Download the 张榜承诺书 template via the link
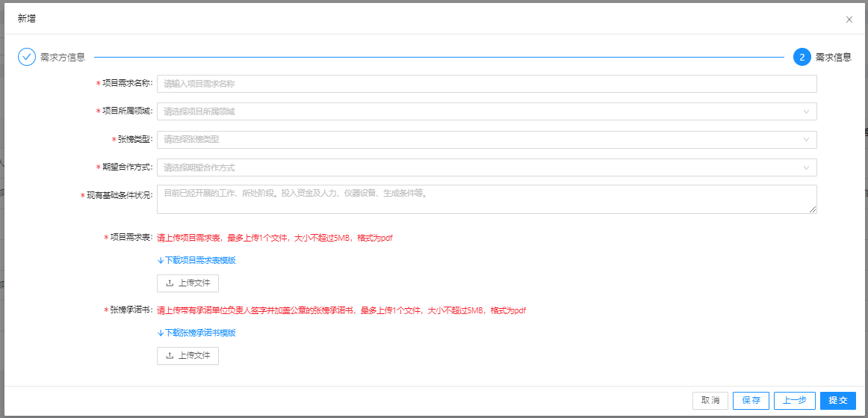 point(196,333)
